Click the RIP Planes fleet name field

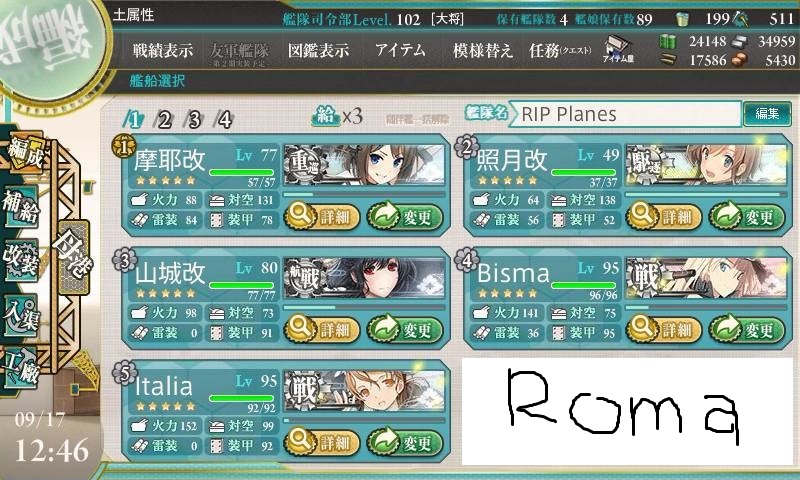pyautogui.click(x=624, y=114)
